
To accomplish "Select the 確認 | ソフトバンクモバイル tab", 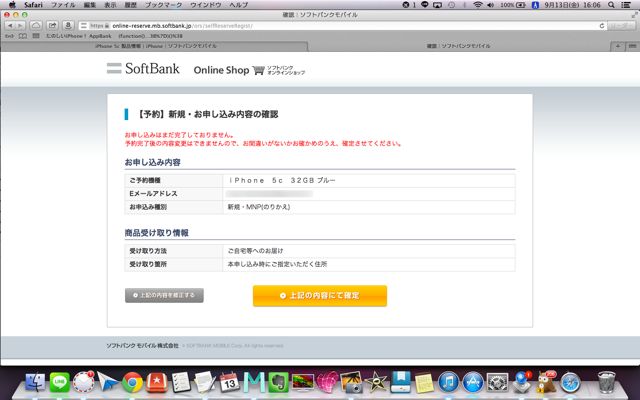I will pos(458,46).
